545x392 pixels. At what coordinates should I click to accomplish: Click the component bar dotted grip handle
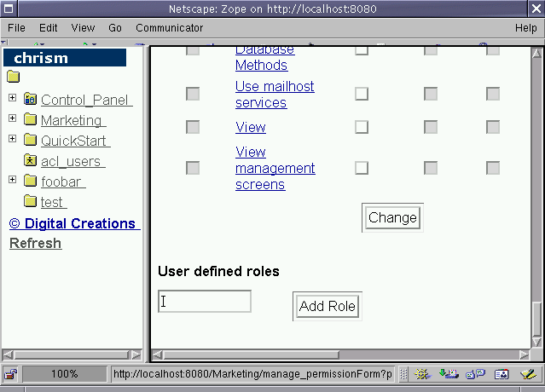(x=403, y=374)
